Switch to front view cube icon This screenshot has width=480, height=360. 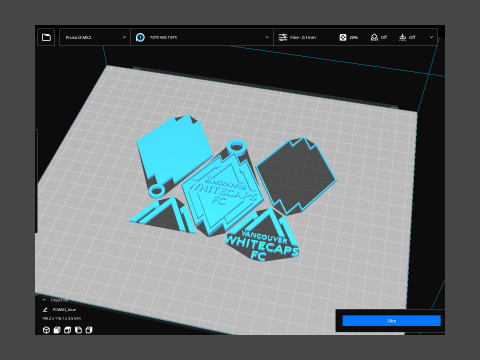click(57, 330)
